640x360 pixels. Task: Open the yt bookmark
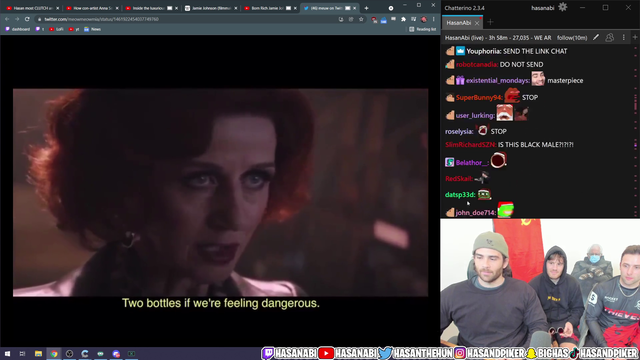click(74, 29)
